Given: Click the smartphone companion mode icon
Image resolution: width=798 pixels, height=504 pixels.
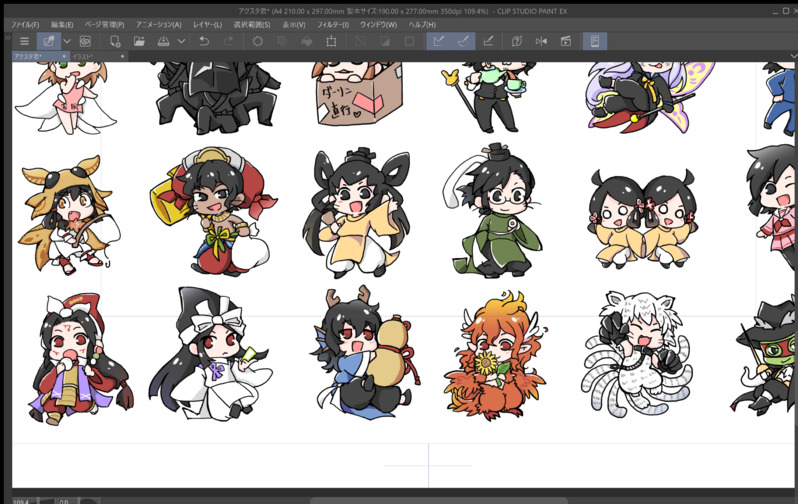Looking at the screenshot, I should coord(594,41).
